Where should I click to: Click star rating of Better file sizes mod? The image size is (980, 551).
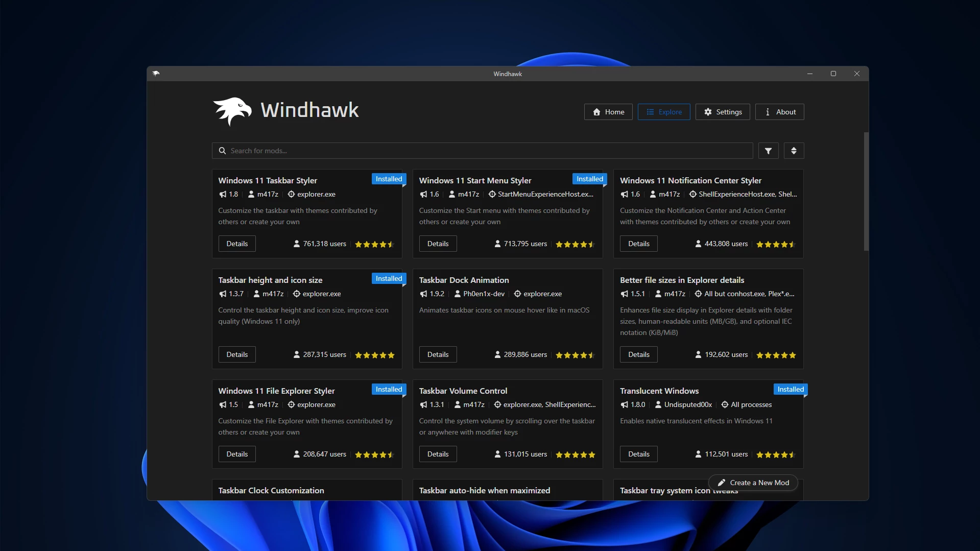pyautogui.click(x=776, y=355)
